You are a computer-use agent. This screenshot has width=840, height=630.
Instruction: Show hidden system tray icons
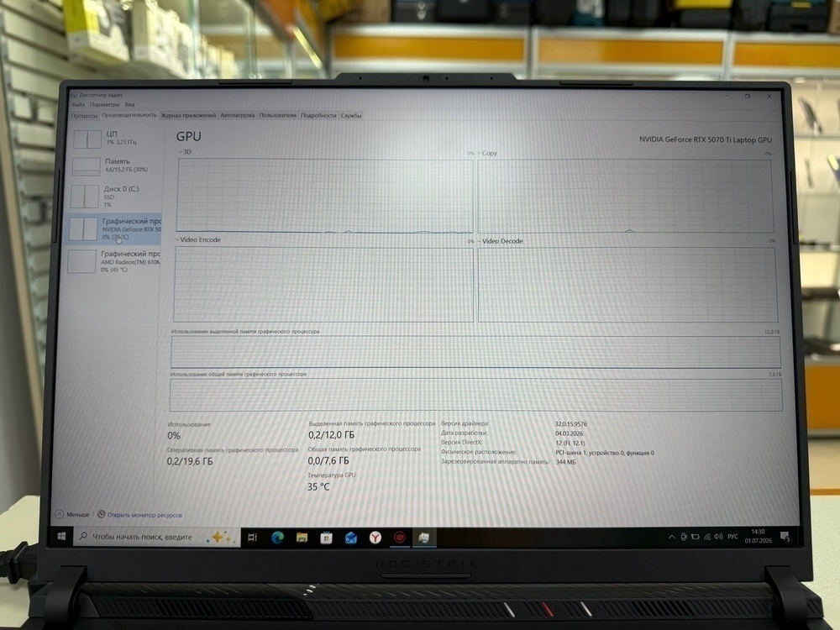(x=671, y=537)
